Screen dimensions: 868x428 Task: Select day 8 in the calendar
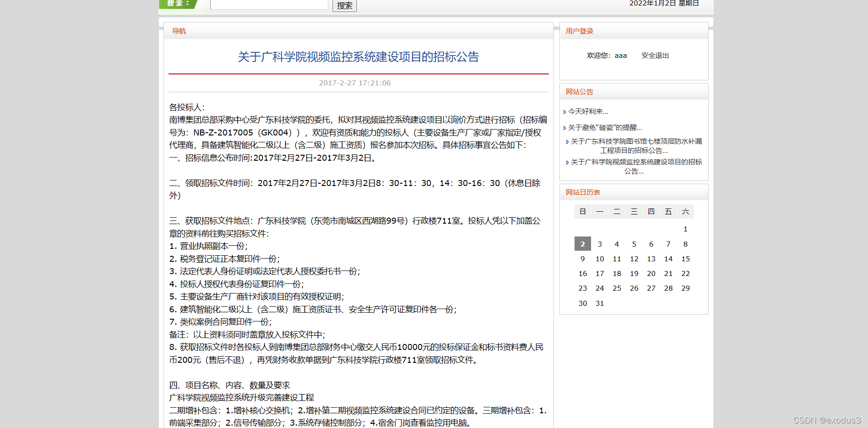[x=685, y=244]
